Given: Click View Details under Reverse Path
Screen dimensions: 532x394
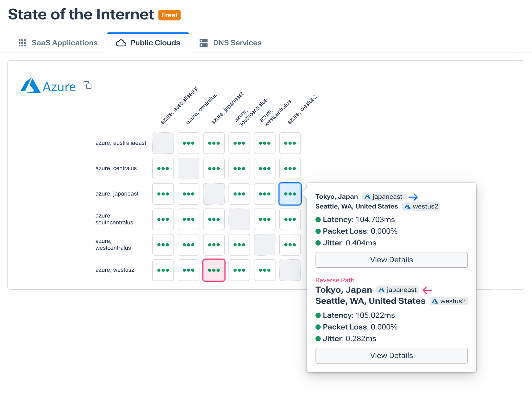Looking at the screenshot, I should [x=391, y=355].
